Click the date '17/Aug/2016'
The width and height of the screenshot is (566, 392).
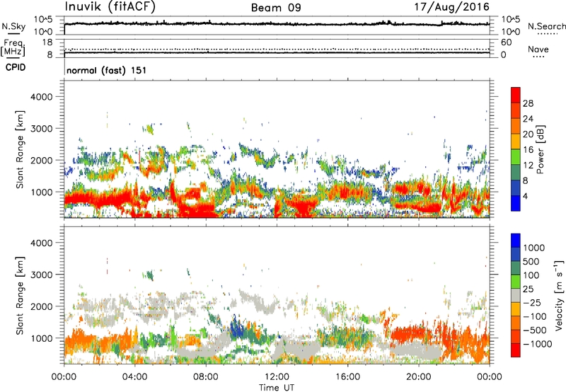point(451,6)
